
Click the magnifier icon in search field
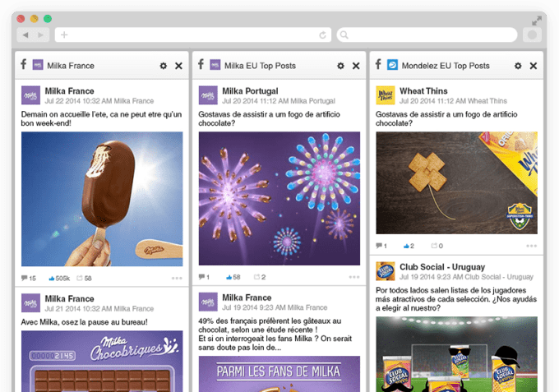[x=344, y=35]
